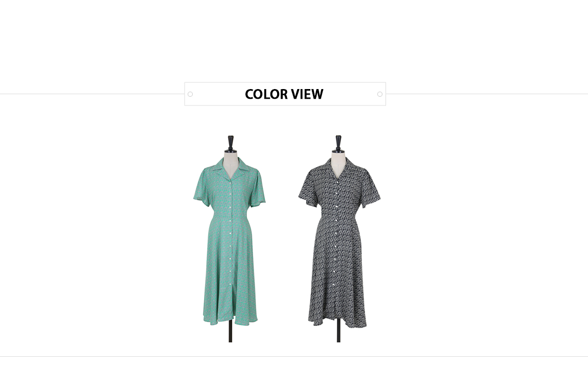Click the left circle on COLOR VIEW banner
588x391 pixels.
[190, 94]
